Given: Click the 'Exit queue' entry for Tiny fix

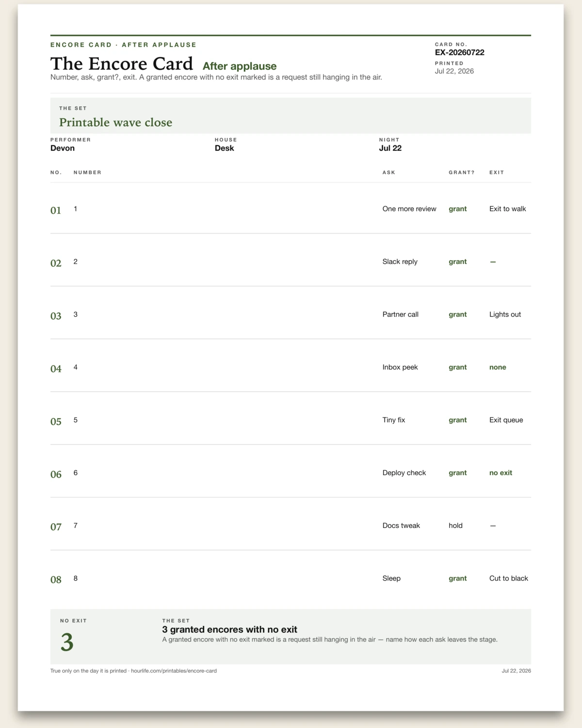Looking at the screenshot, I should (x=506, y=420).
